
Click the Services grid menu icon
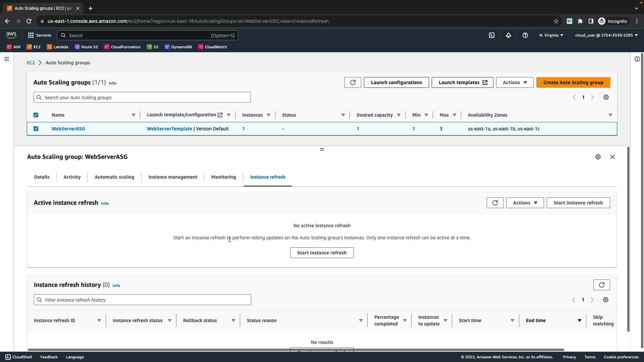[x=31, y=35]
